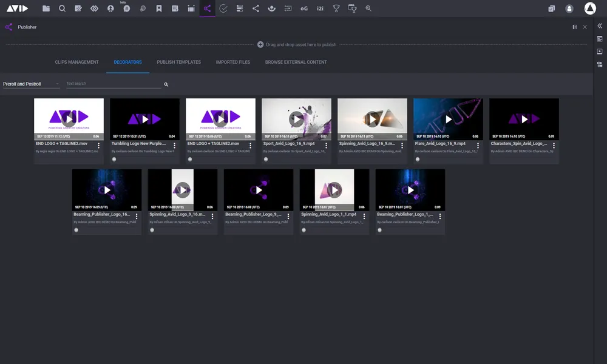Open the media player icon in right sidebar

[600, 51]
